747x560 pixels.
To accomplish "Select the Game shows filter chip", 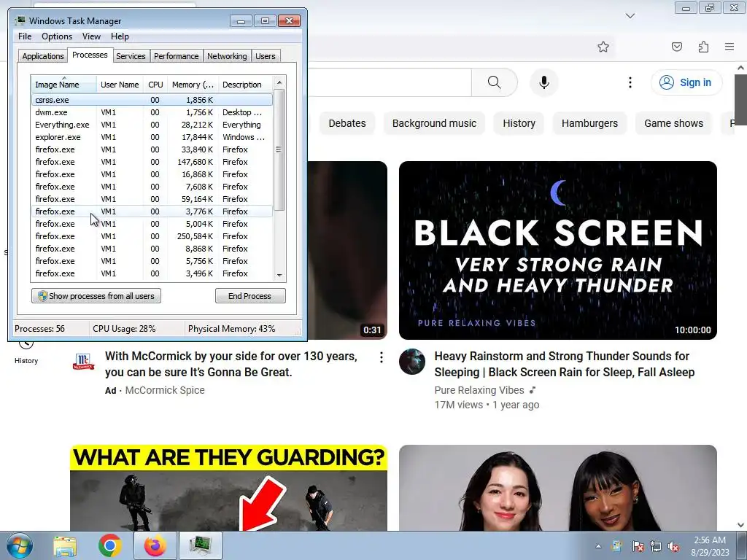I will click(673, 123).
